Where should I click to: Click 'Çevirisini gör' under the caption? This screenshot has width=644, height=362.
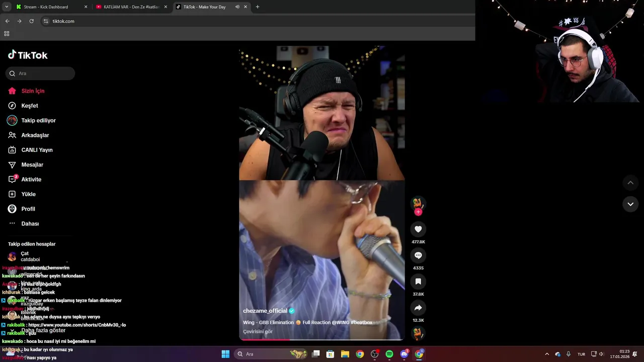tap(258, 331)
